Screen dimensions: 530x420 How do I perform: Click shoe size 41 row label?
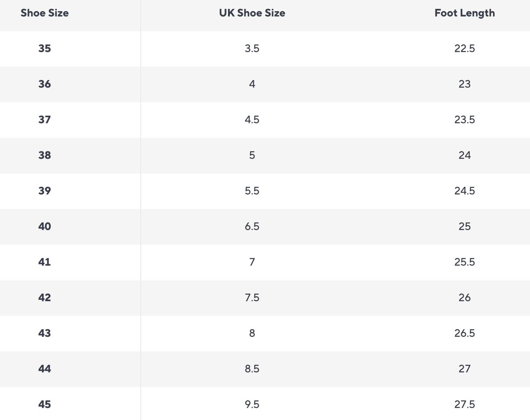pos(45,262)
